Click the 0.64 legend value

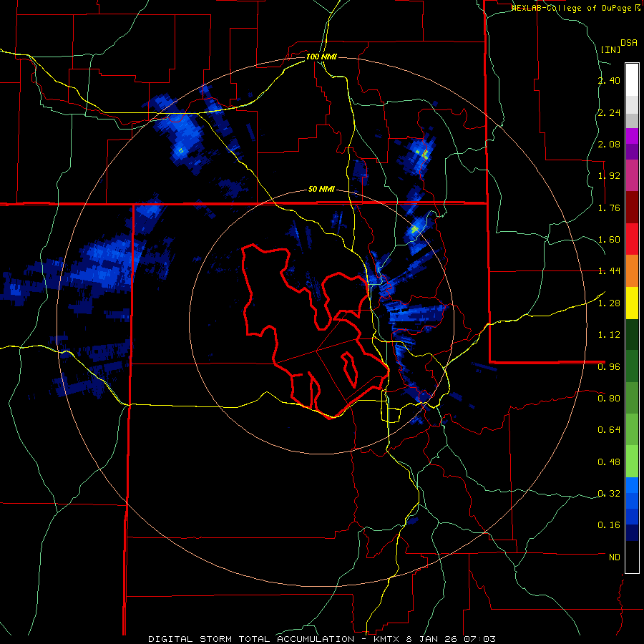point(609,430)
